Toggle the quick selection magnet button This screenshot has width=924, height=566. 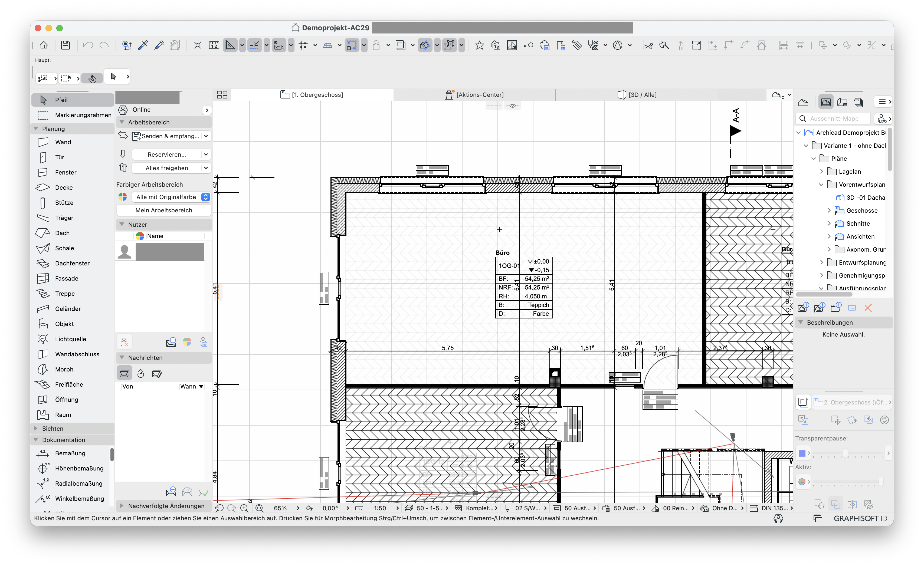(92, 78)
